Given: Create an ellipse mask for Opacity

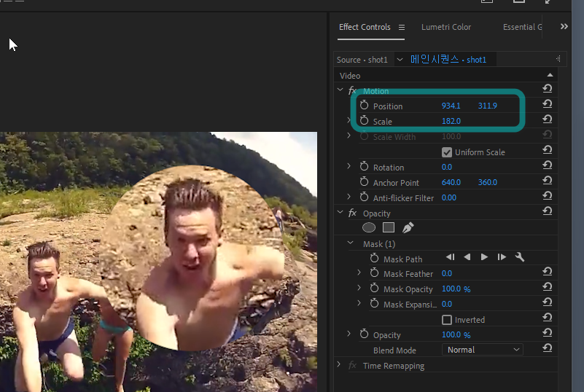Looking at the screenshot, I should click(370, 228).
